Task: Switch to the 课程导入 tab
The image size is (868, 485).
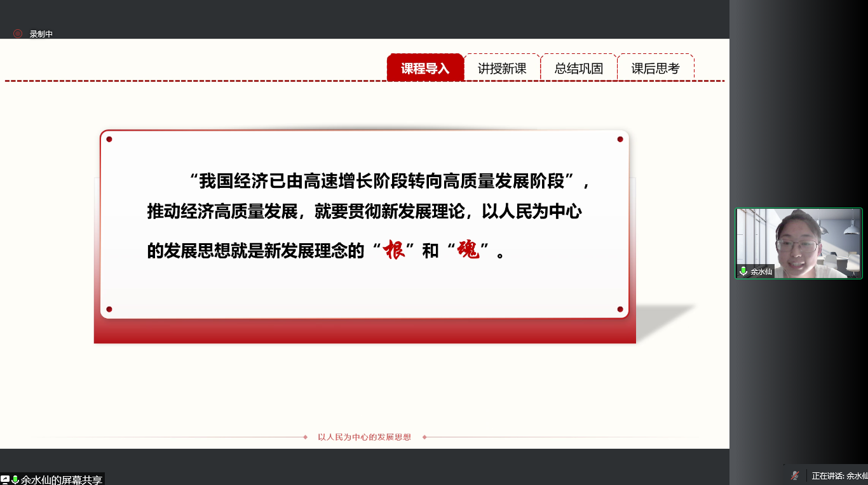Action: pos(425,68)
